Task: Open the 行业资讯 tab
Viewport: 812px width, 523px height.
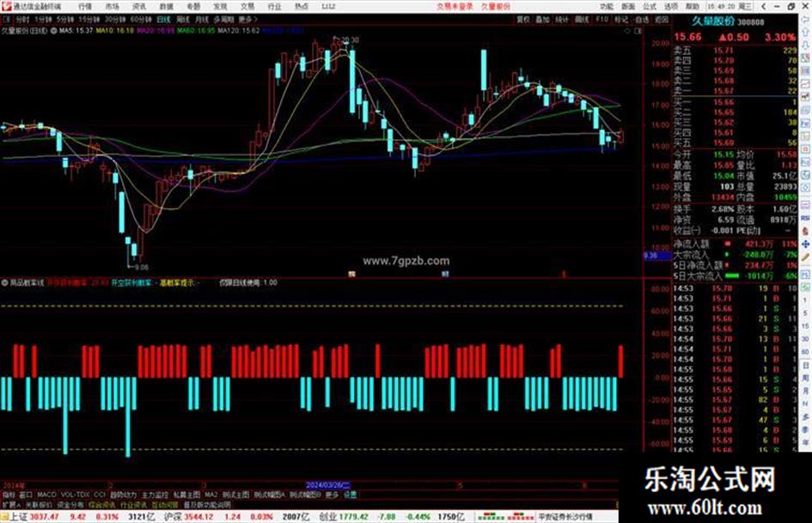Action: coord(133,504)
